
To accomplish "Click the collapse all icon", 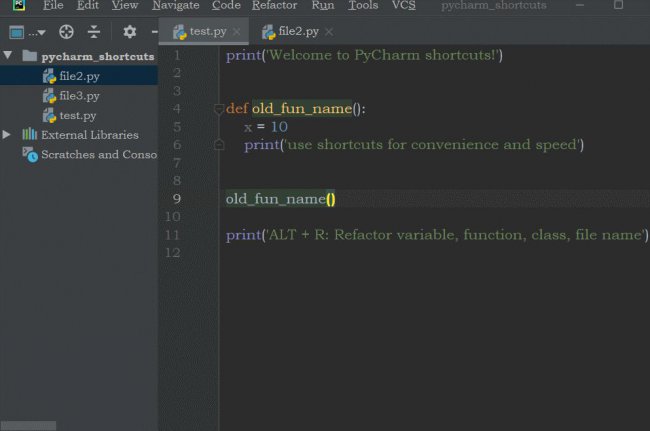I will pyautogui.click(x=94, y=32).
